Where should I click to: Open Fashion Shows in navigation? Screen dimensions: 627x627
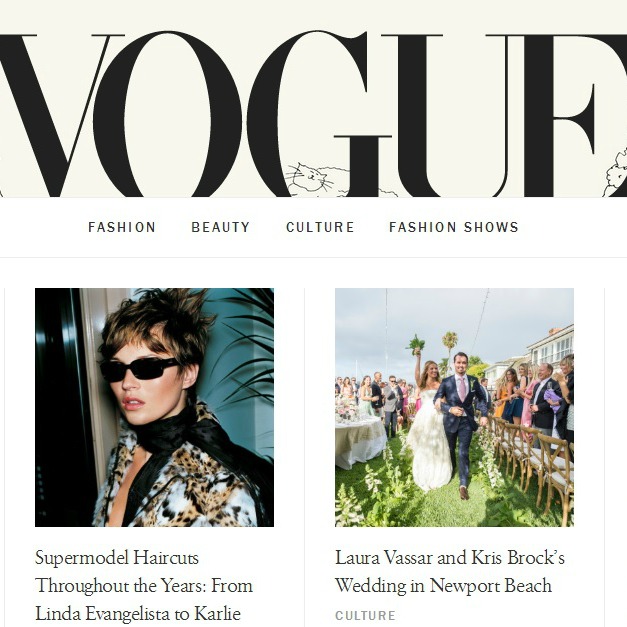[453, 227]
